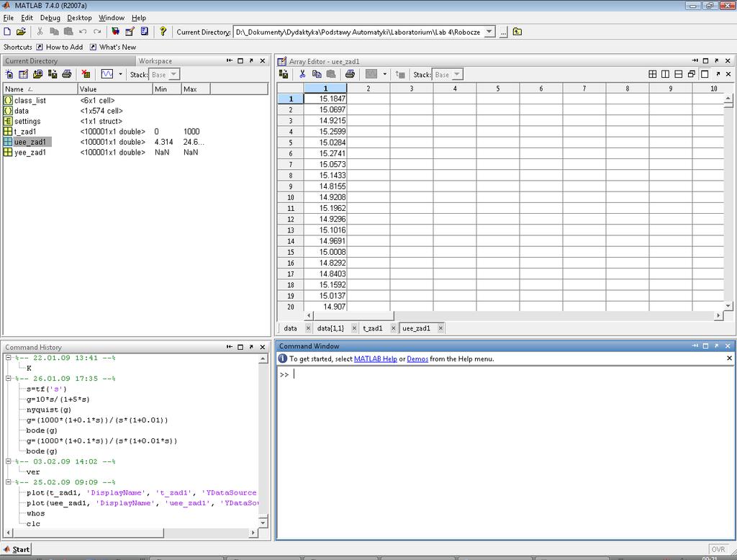
Task: Open Help via the yellow question mark
Action: click(163, 32)
